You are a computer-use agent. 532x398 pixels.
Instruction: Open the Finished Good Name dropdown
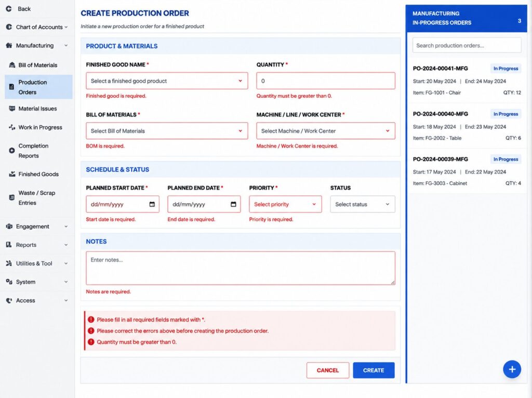167,81
